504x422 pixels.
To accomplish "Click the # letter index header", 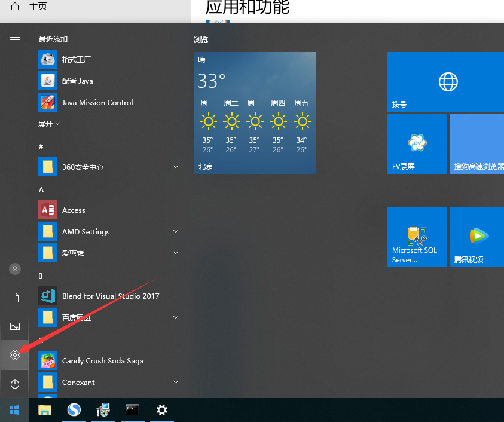I will click(41, 146).
